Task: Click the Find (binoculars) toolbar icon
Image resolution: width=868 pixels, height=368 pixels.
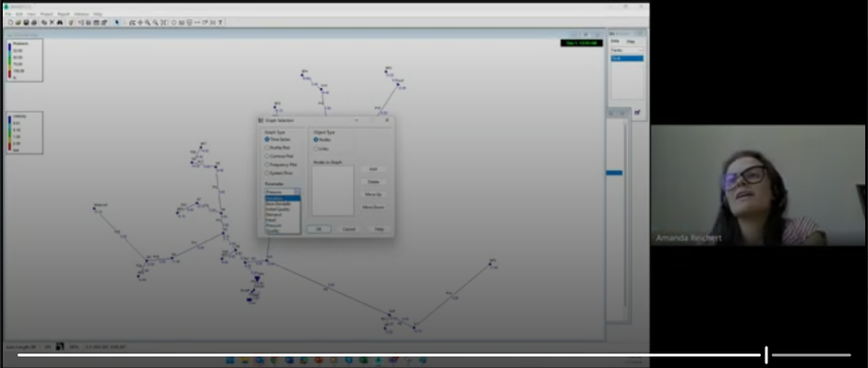Action: (x=60, y=22)
